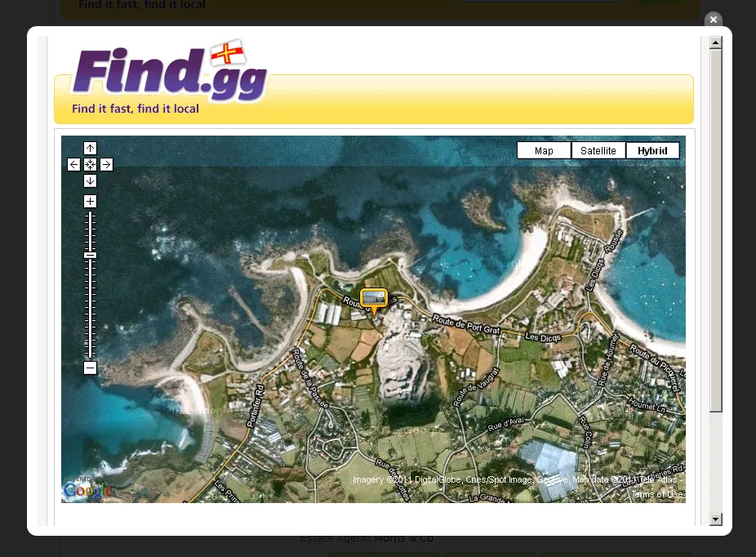The width and height of the screenshot is (756, 557).
Task: Open the property photo map marker
Action: coord(374,299)
